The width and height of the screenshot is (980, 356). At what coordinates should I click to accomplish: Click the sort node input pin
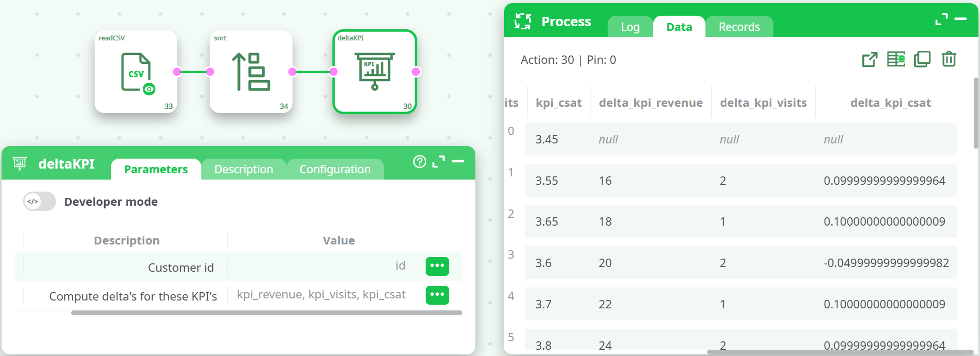(210, 72)
